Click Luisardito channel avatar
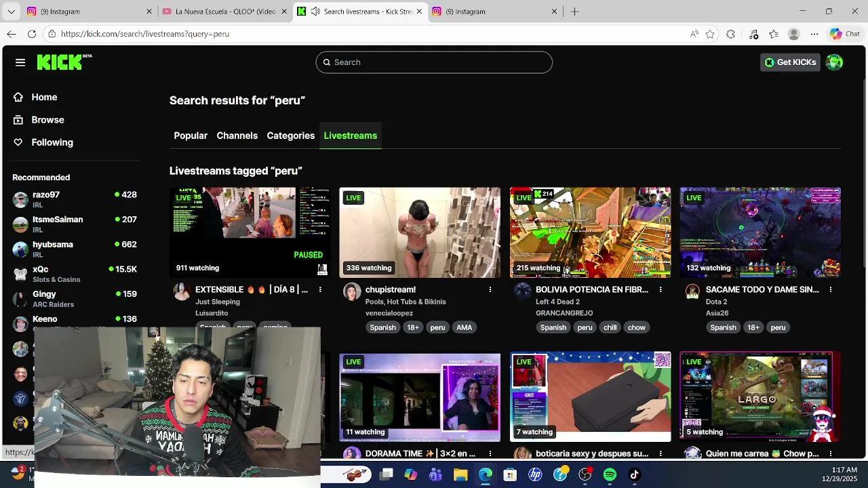 [x=181, y=292]
